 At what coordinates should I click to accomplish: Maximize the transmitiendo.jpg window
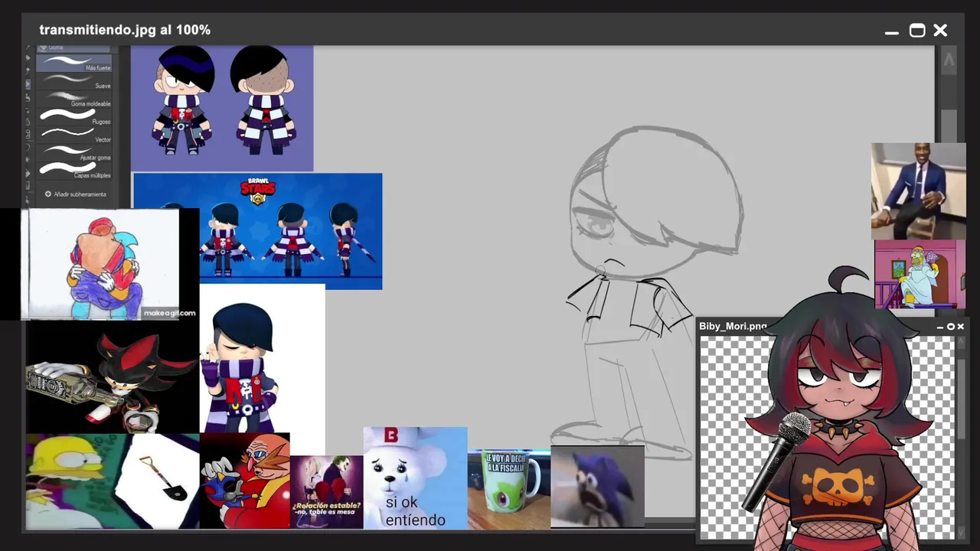(x=916, y=31)
